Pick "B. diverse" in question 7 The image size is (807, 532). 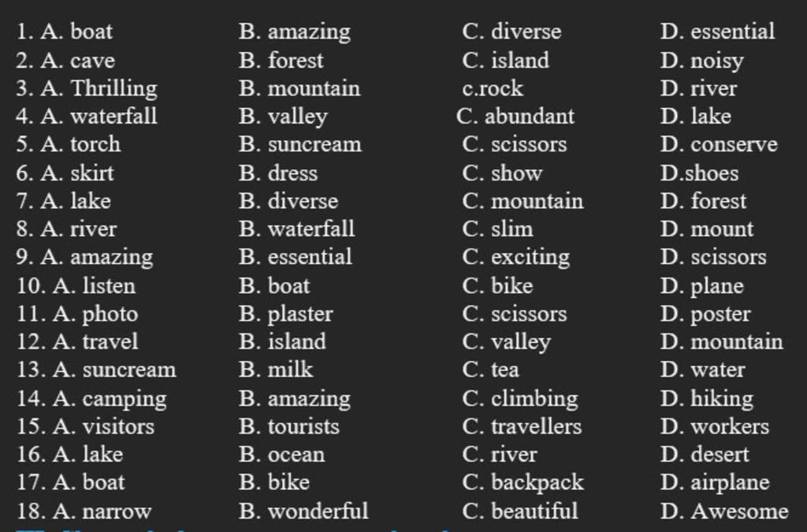[288, 201]
